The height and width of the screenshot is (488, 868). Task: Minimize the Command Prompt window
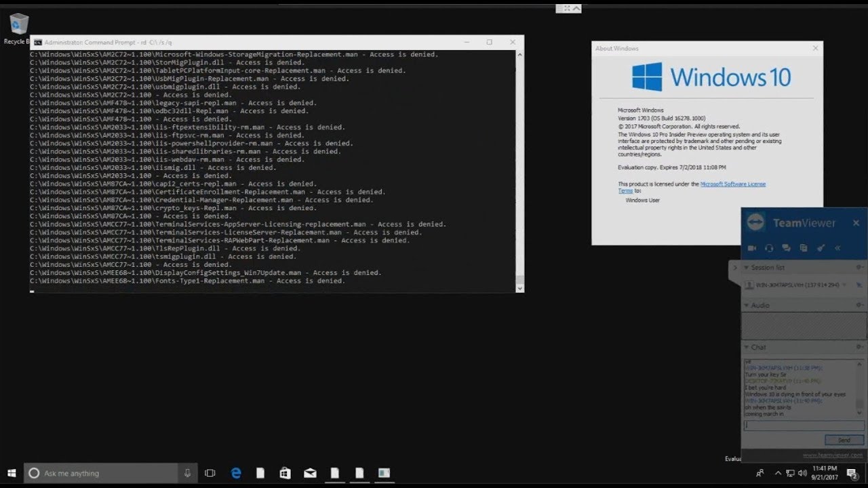click(x=465, y=42)
